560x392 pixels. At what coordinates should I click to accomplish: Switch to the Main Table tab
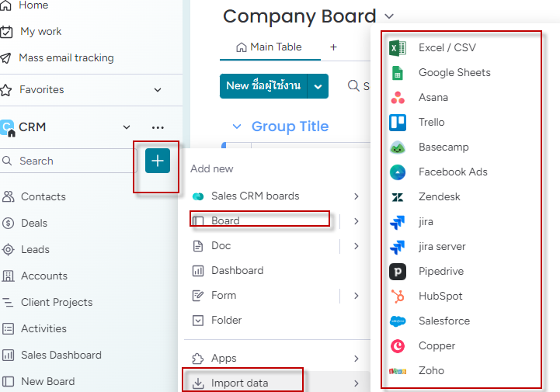point(270,47)
